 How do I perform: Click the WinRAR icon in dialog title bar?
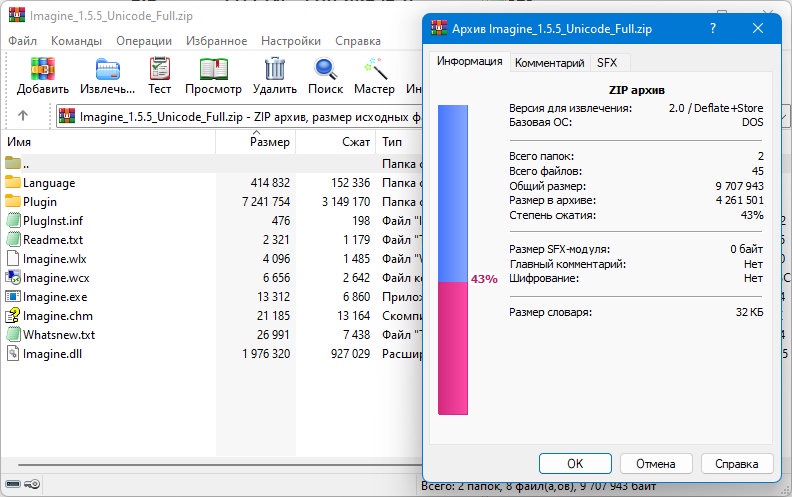[x=439, y=28]
